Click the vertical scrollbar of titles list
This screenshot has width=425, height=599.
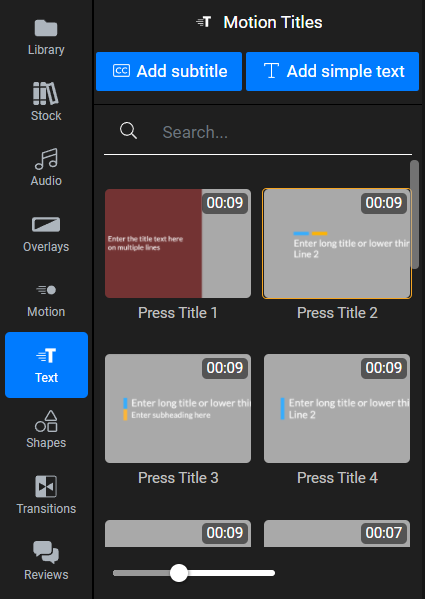(x=414, y=214)
